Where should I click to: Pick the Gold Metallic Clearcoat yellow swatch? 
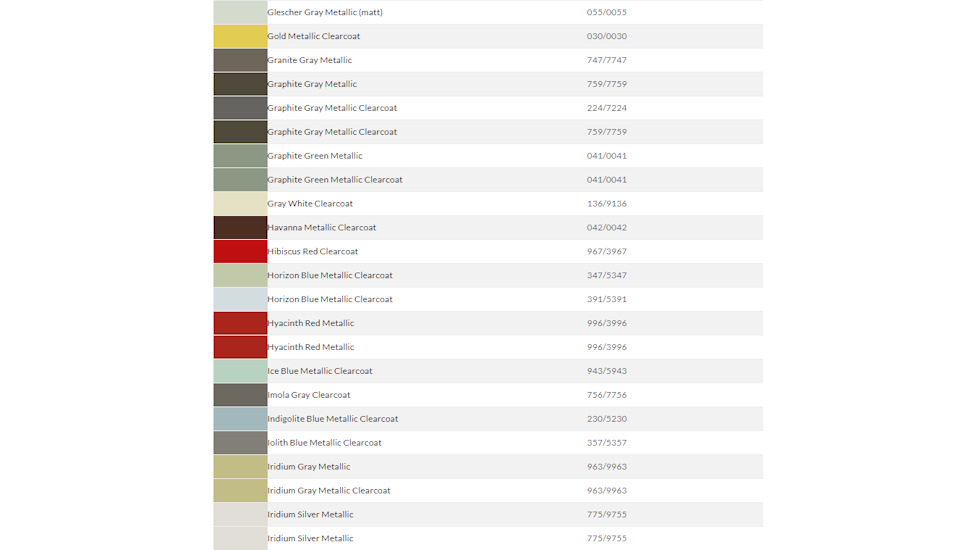(240, 36)
